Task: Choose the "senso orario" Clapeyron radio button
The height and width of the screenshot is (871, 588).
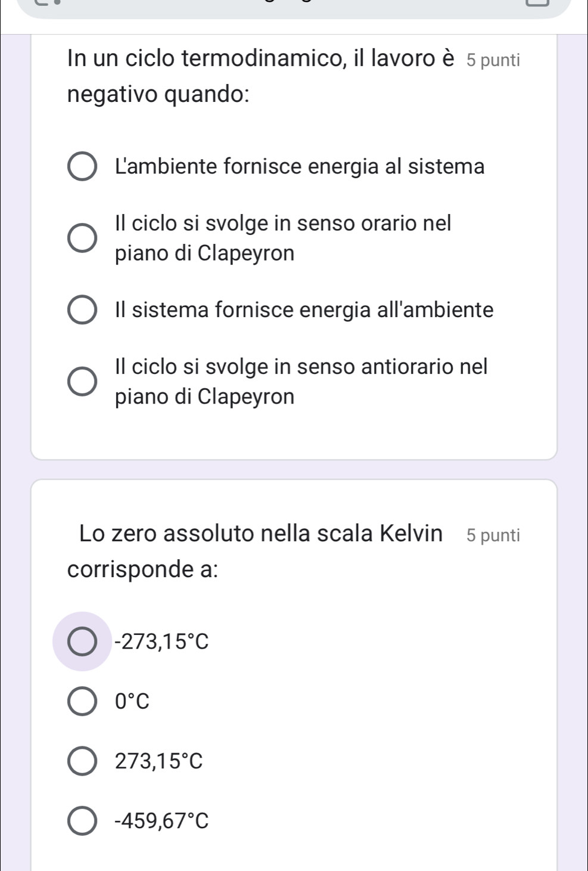Action: tap(82, 238)
